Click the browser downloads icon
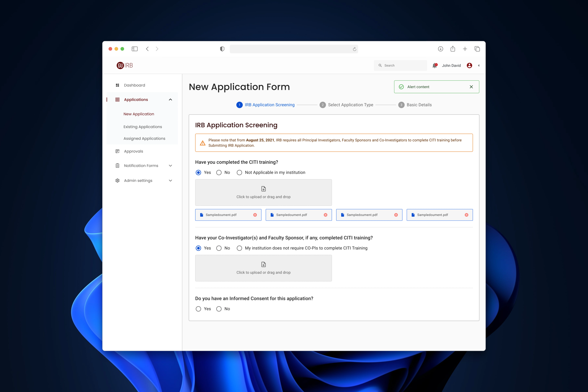588x392 pixels. [x=440, y=49]
